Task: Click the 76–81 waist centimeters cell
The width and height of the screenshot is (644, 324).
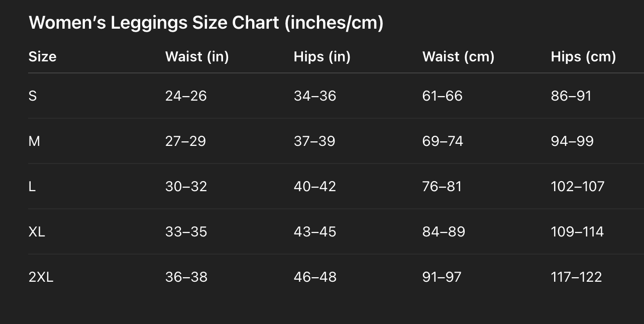Action: [442, 186]
